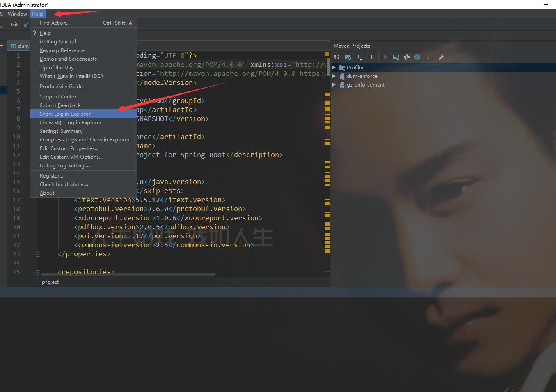Run Maven build with the play icon
Image resolution: width=556 pixels, height=392 pixels.
(385, 57)
